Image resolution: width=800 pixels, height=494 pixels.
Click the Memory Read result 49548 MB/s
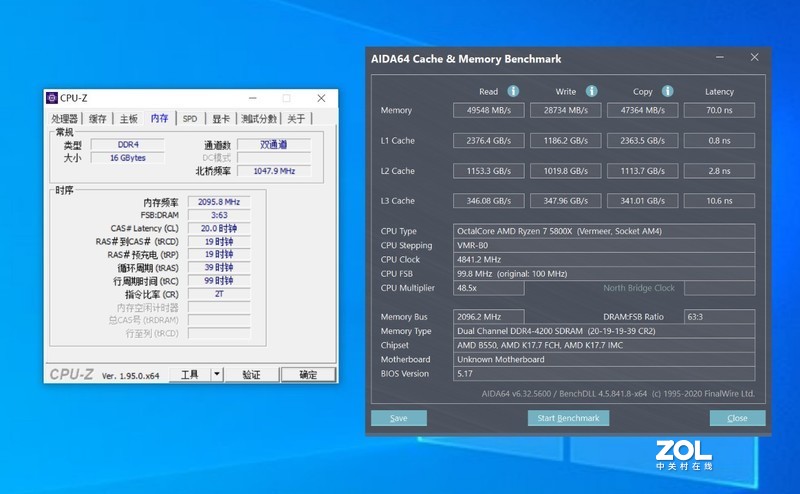pyautogui.click(x=489, y=110)
